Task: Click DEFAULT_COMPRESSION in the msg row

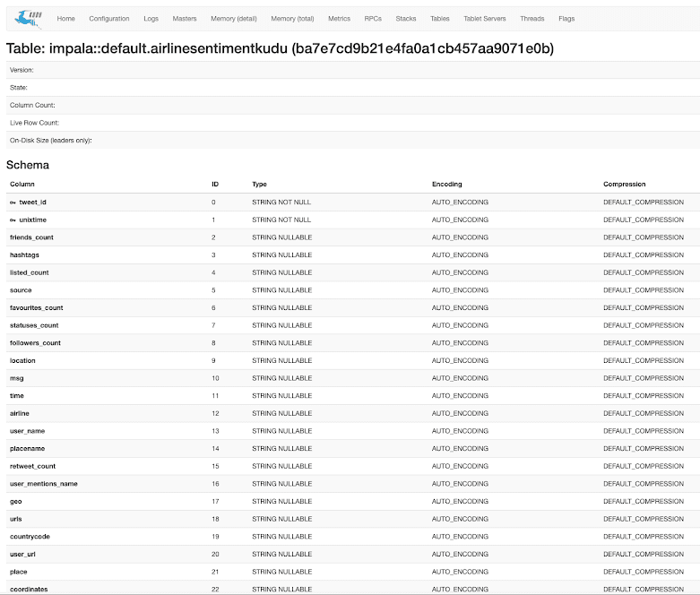Action: click(x=644, y=378)
